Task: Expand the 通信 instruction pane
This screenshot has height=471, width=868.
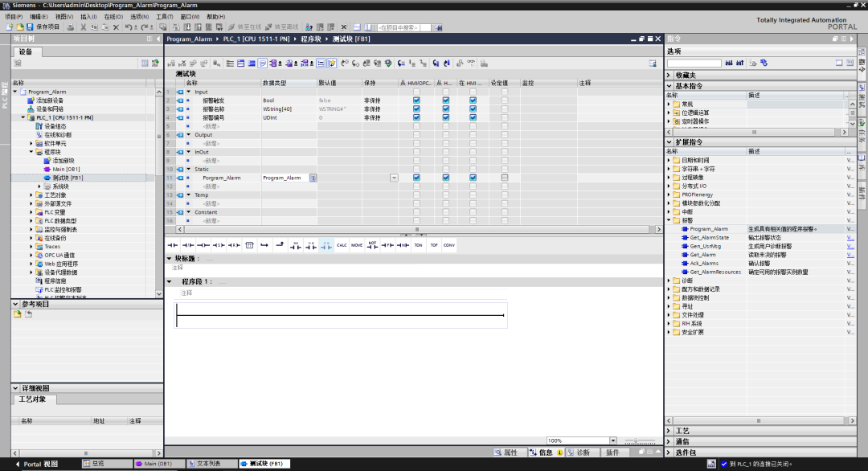Action: [x=669, y=442]
